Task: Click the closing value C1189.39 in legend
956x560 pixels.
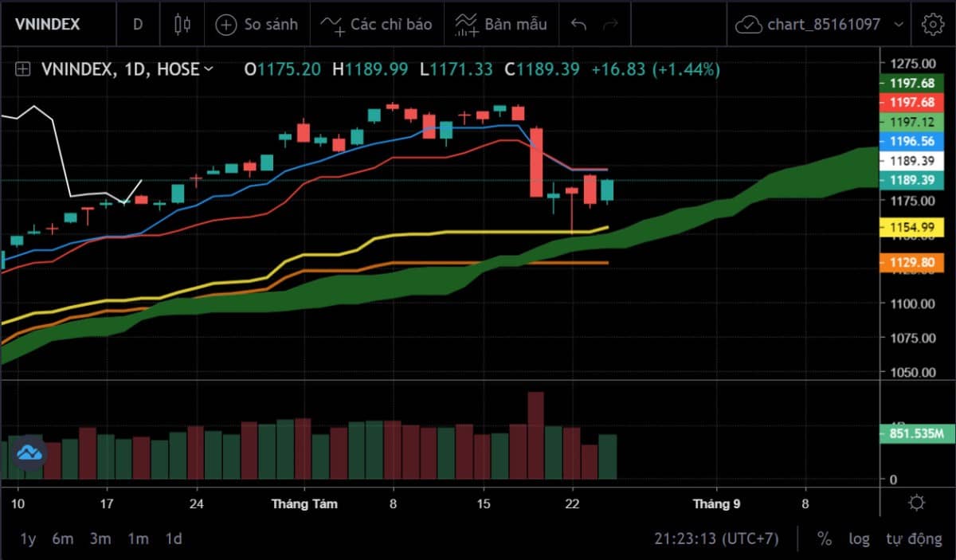Action: point(542,69)
